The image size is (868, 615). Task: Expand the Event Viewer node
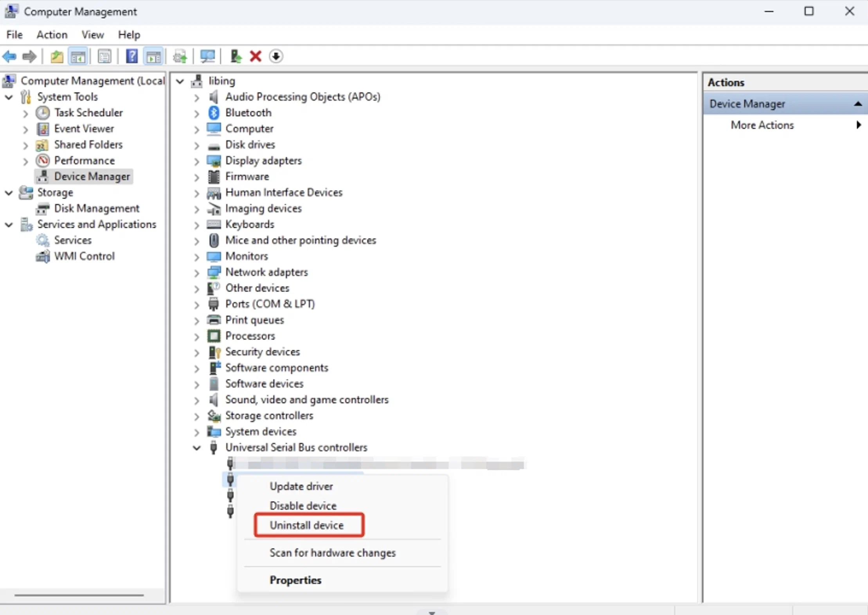[25, 129]
